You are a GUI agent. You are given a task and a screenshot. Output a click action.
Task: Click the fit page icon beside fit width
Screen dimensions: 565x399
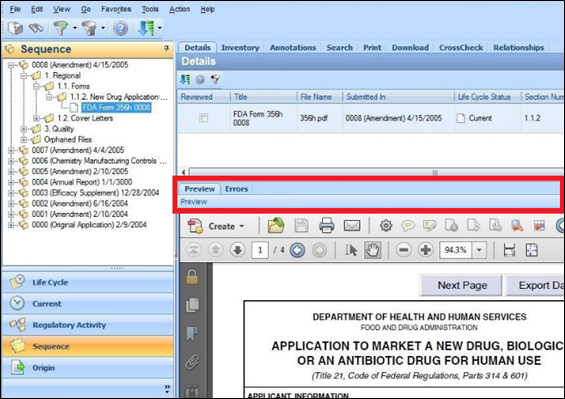531,250
